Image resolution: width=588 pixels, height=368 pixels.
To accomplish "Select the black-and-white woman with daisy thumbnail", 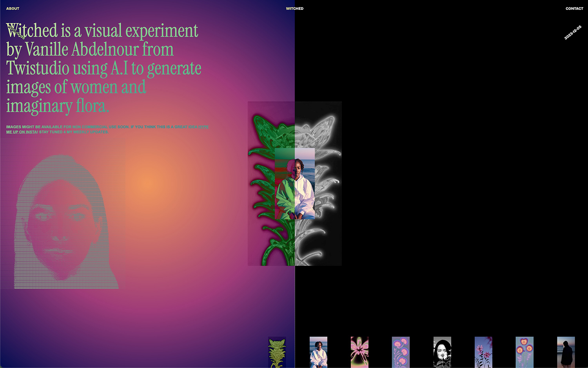I will point(442,352).
